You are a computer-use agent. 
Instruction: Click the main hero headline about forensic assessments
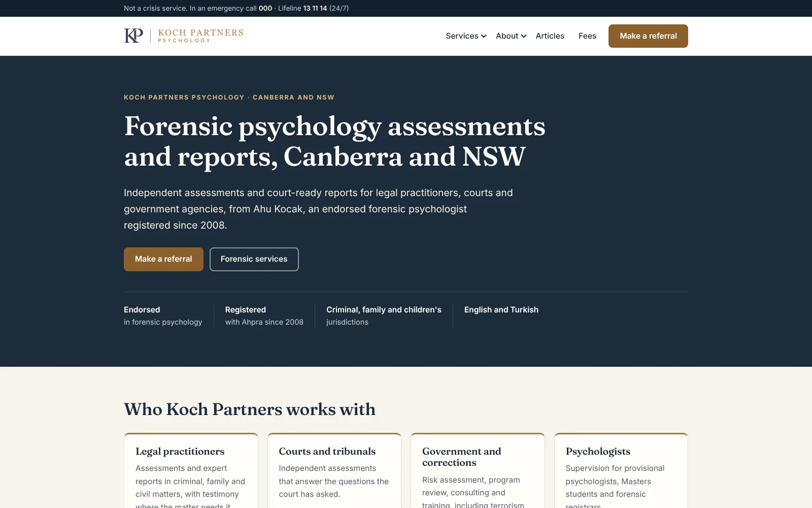[334, 141]
